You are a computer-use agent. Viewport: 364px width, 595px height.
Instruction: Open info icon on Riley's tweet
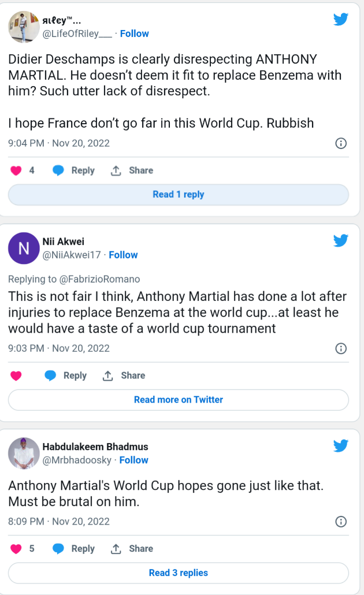[341, 143]
